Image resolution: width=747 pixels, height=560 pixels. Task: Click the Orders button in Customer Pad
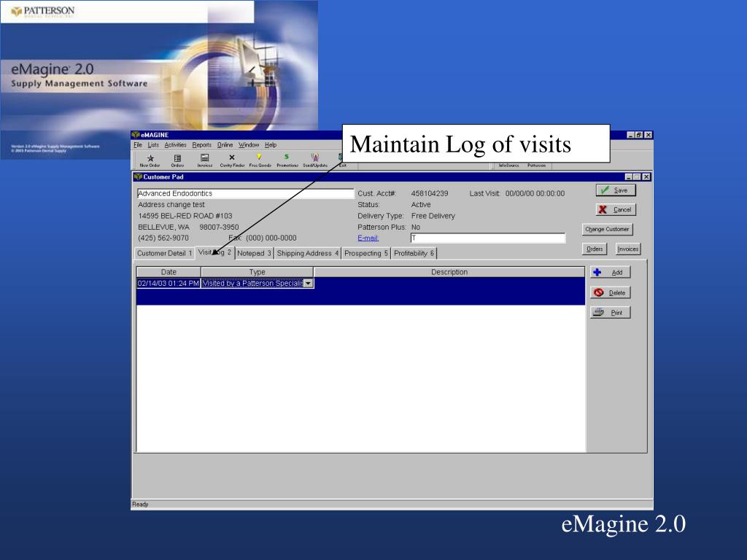pyautogui.click(x=594, y=249)
